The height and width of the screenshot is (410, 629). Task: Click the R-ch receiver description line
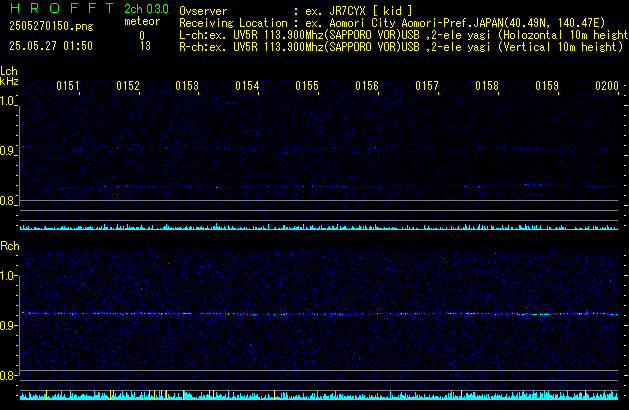point(401,47)
